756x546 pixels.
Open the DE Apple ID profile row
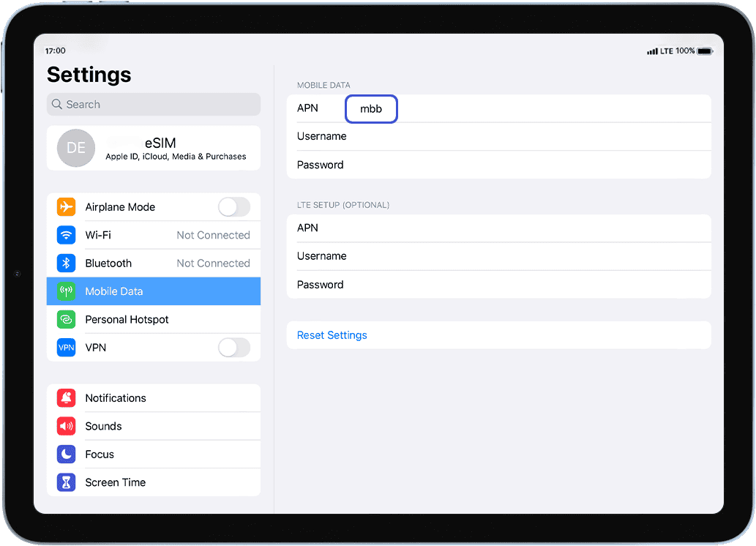(153, 148)
